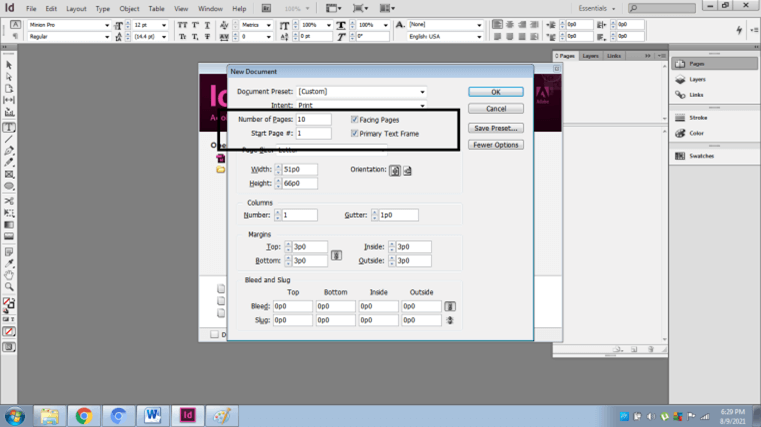Open the Windows Start menu
The width and height of the screenshot is (761, 427).
coord(15,416)
